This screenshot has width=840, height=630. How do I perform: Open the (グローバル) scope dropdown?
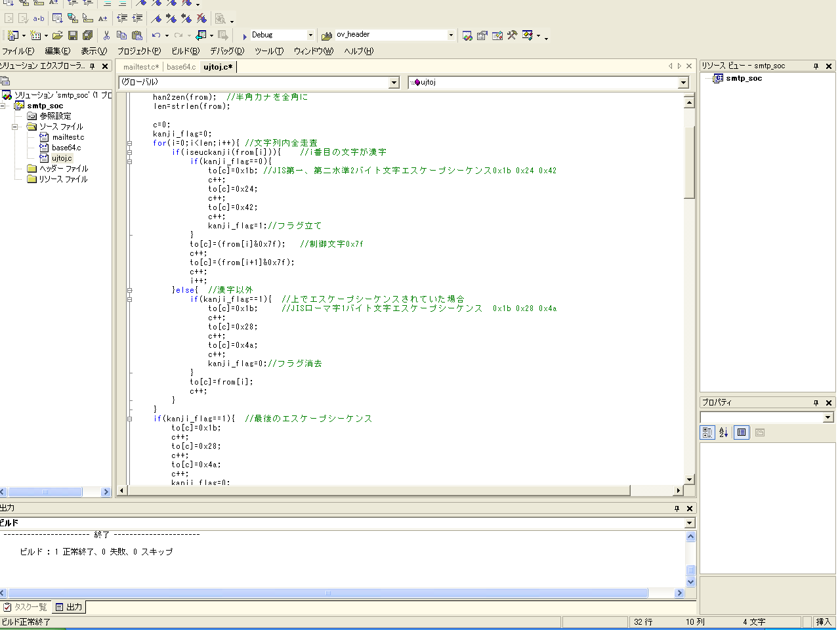(x=394, y=83)
